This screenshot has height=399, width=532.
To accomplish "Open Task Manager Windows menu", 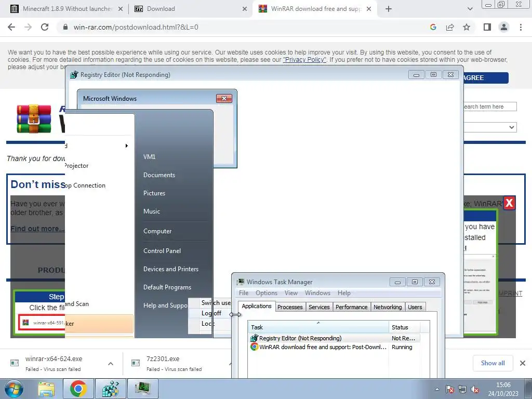I will (x=317, y=293).
